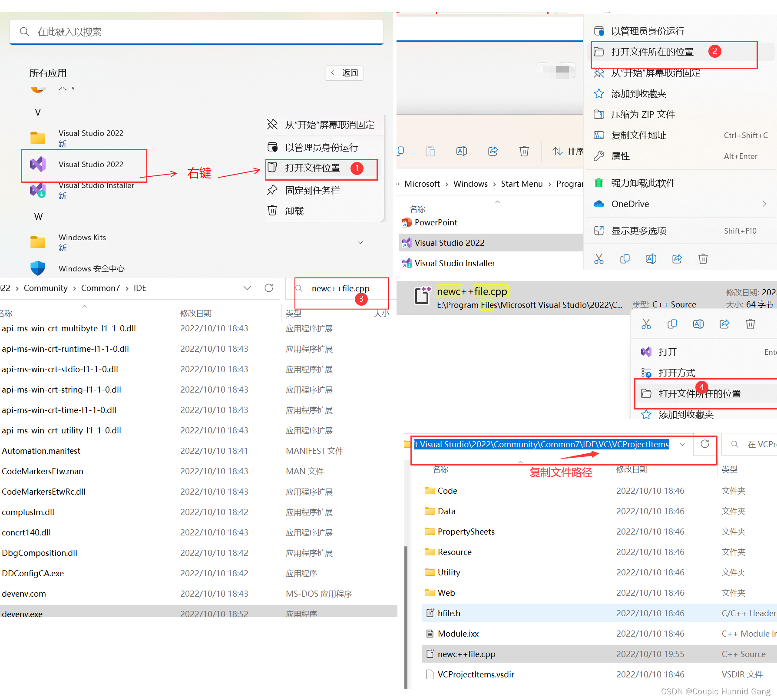
Task: Open the Visual Studio 2022 folder entry
Action: click(x=77, y=138)
